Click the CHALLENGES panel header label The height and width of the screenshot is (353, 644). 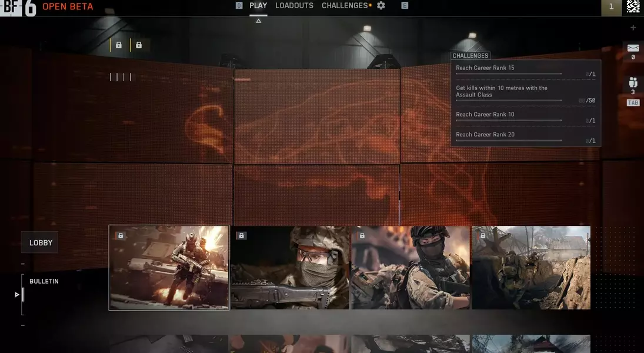471,56
